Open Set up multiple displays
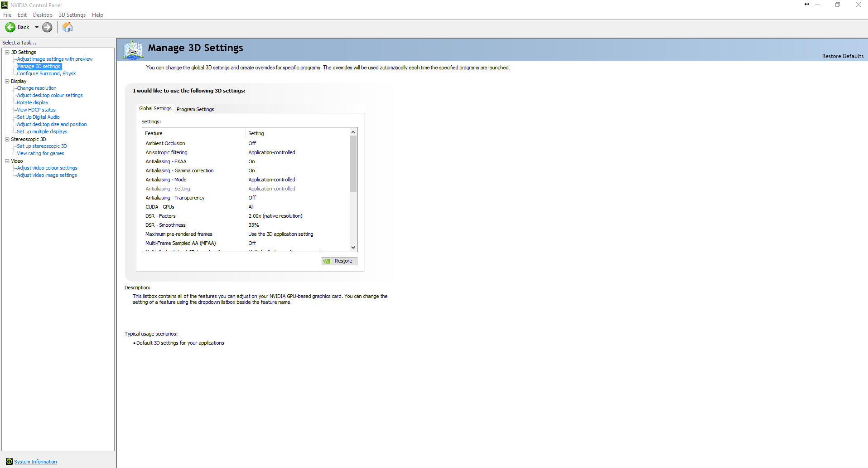The image size is (868, 468). pos(42,132)
